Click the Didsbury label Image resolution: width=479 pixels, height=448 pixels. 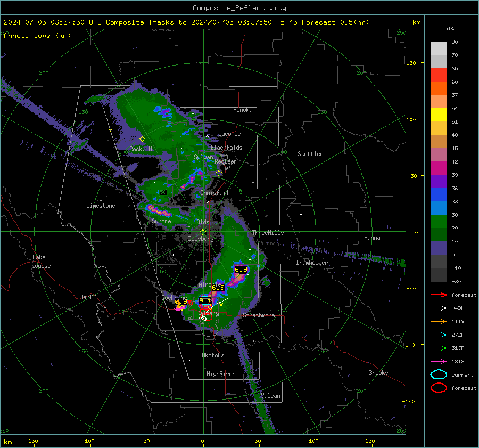pyautogui.click(x=201, y=239)
